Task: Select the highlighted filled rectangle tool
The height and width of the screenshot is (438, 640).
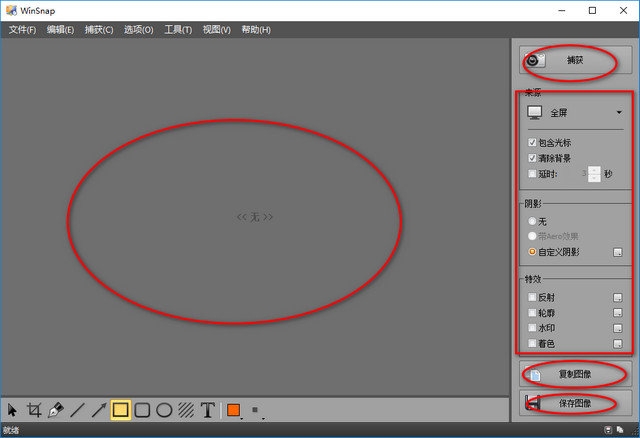Action: (x=120, y=410)
